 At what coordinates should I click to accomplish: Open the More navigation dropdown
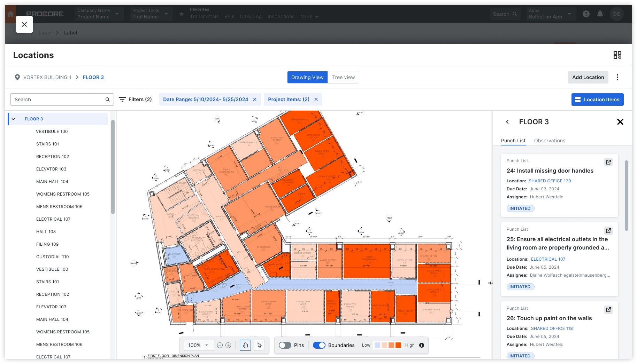pyautogui.click(x=309, y=16)
